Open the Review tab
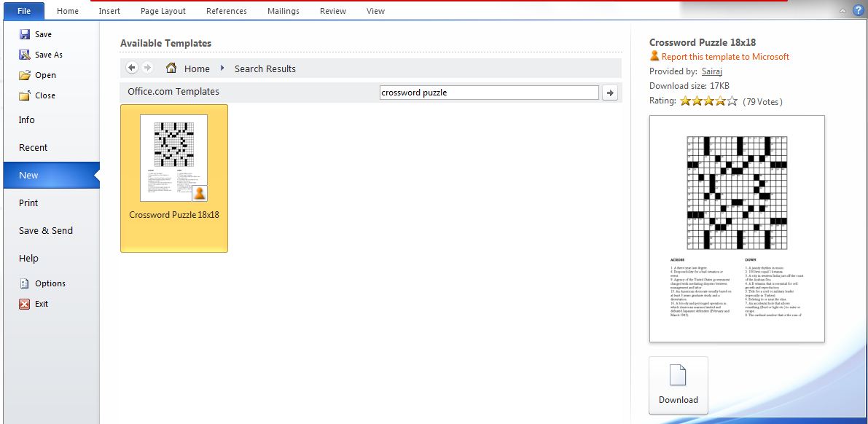The width and height of the screenshot is (868, 424). pos(332,11)
